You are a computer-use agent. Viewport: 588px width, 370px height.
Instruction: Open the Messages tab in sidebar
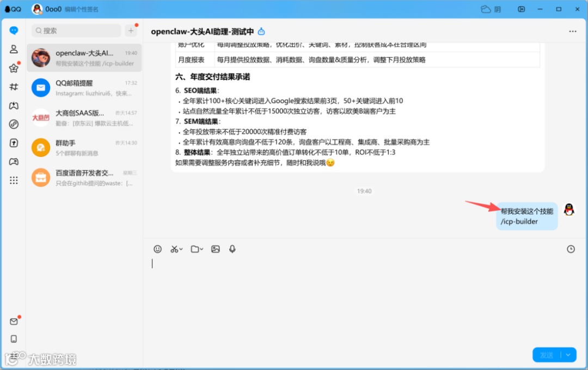14,31
